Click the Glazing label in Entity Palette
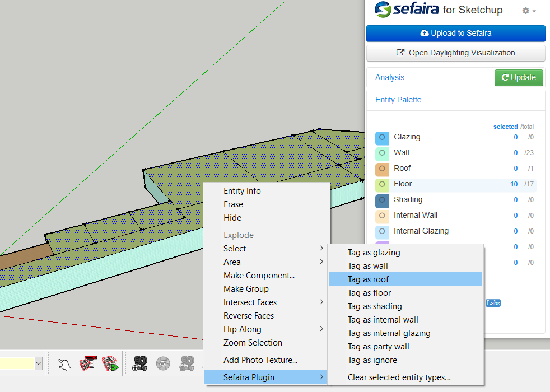 click(x=407, y=137)
